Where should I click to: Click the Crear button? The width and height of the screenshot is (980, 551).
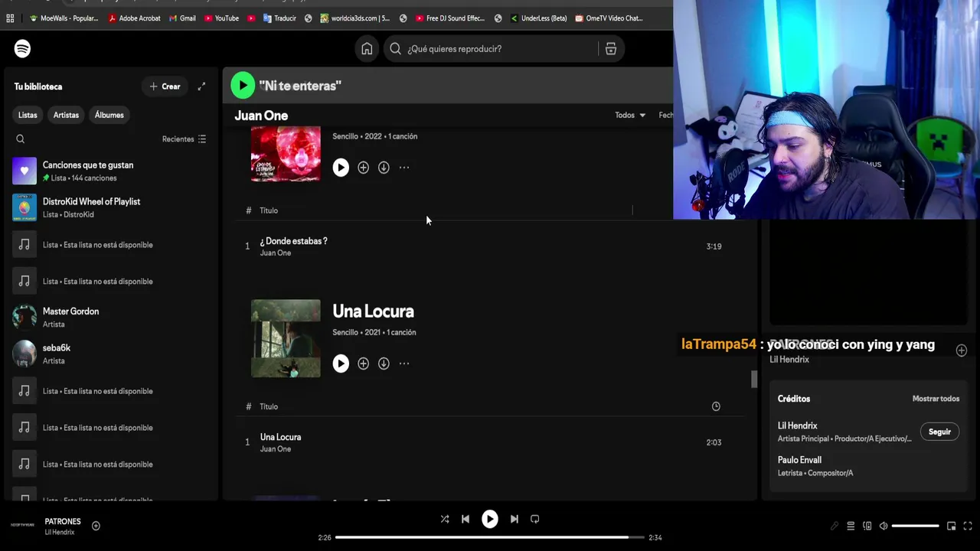pos(165,86)
